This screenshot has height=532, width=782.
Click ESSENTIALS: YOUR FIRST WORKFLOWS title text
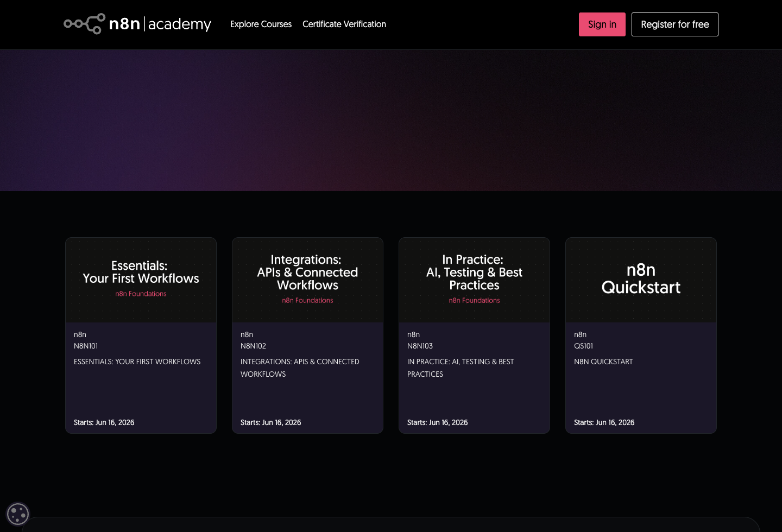coord(137,362)
